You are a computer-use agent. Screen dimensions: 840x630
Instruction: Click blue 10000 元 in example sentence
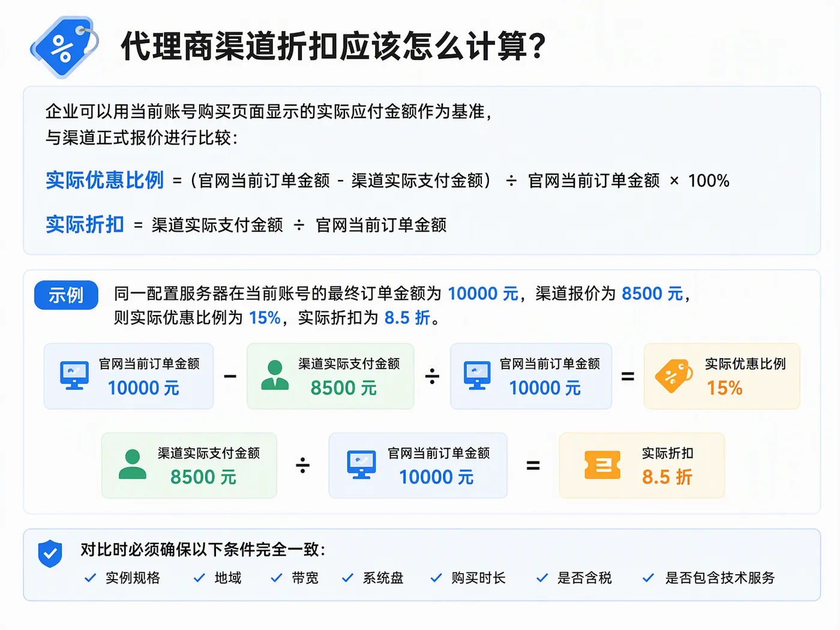tap(483, 293)
